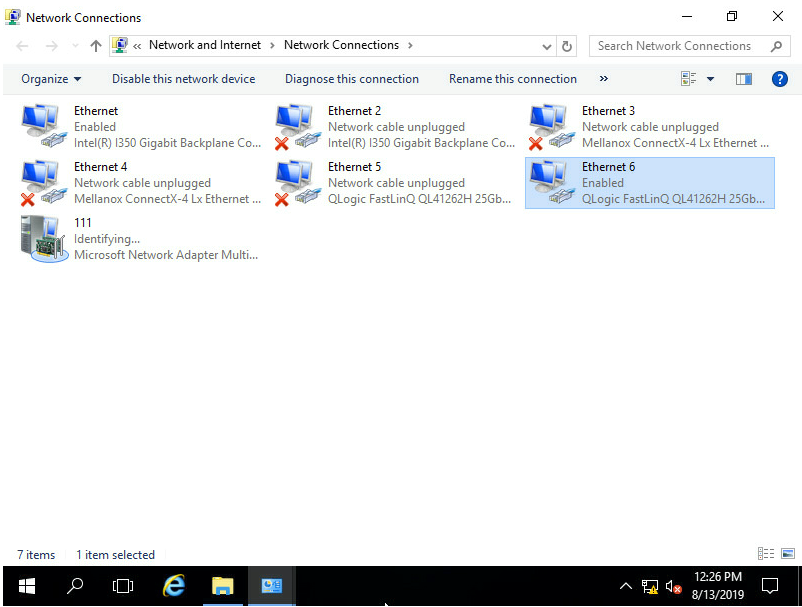Viewport: 802px width, 607px height.
Task: Click the Ethernet 6 name label
Action: [x=608, y=167]
